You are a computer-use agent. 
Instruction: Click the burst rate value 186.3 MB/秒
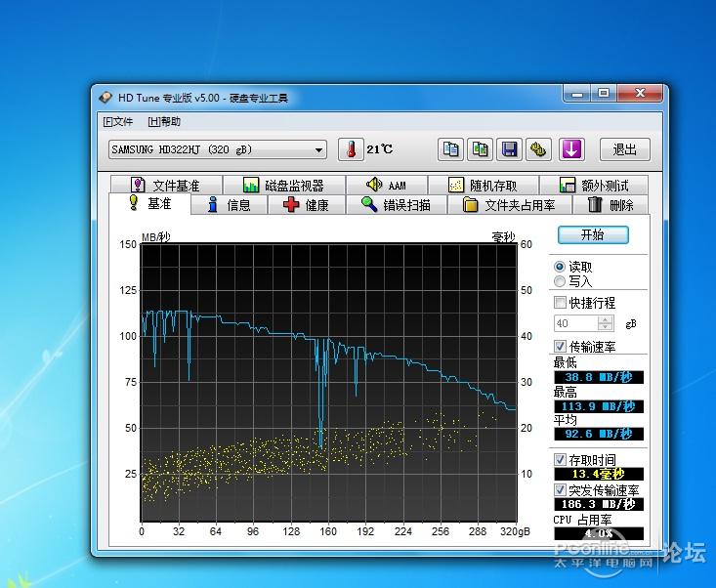pos(599,504)
